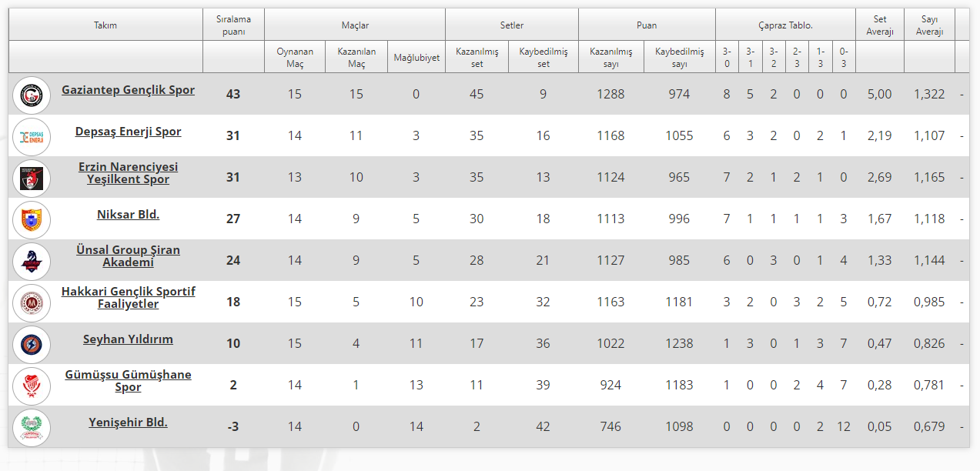Open Erzin Narenciyesi Yeşilkent Spor team page
Image resolution: width=980 pixels, height=471 pixels.
tap(128, 173)
